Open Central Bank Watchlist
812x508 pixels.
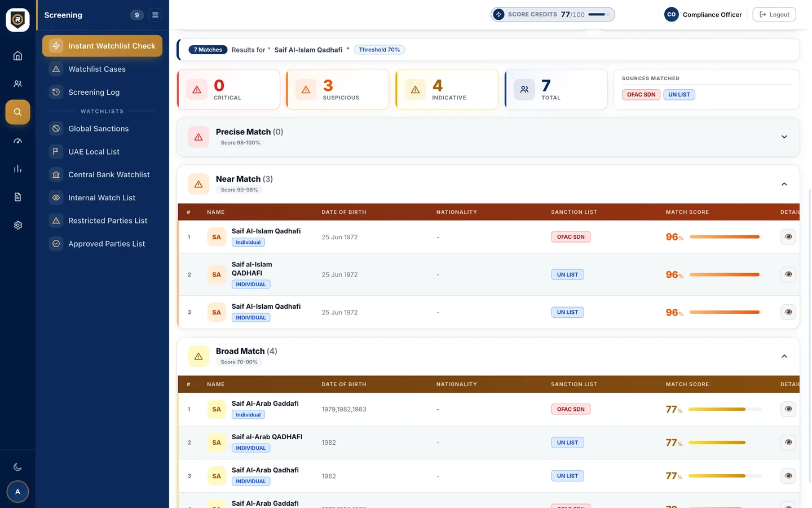tap(102, 175)
